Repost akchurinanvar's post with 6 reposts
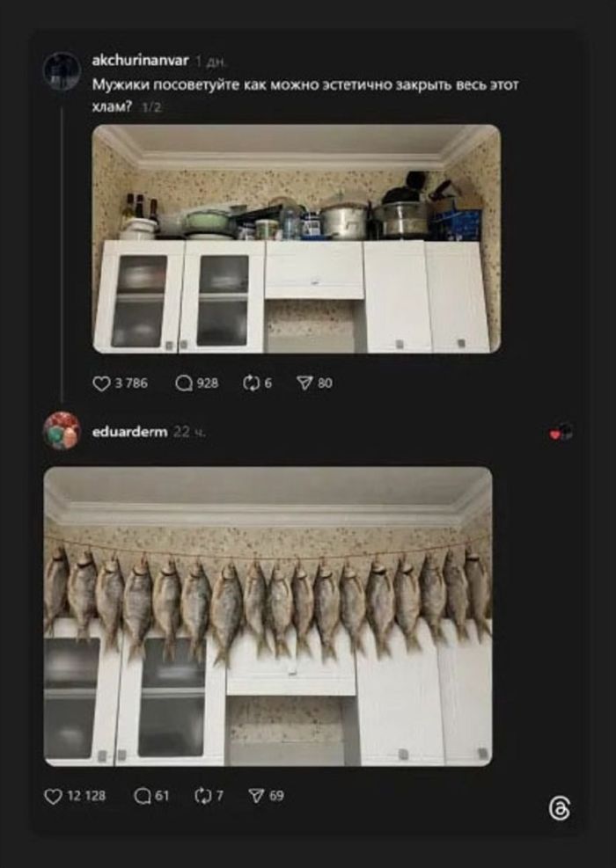 point(251,383)
